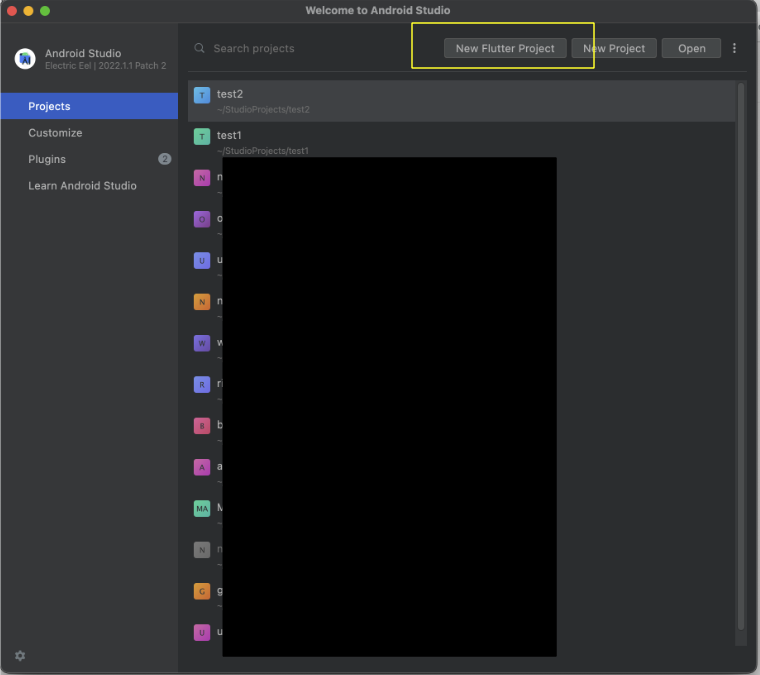This screenshot has height=675, width=760.
Task: Select the blue U project icon
Action: [x=202, y=260]
